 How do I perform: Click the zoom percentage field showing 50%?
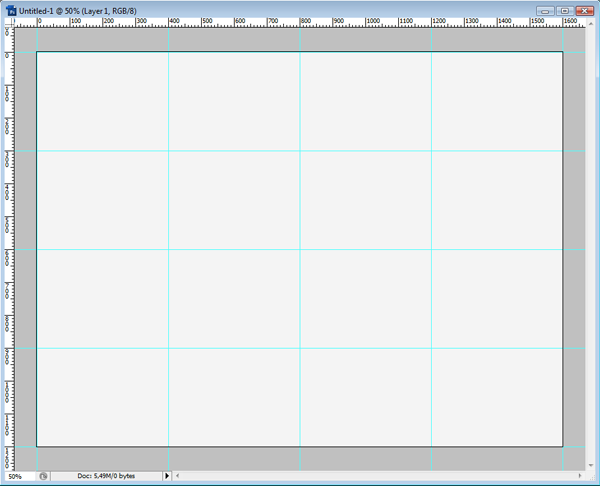pyautogui.click(x=20, y=476)
